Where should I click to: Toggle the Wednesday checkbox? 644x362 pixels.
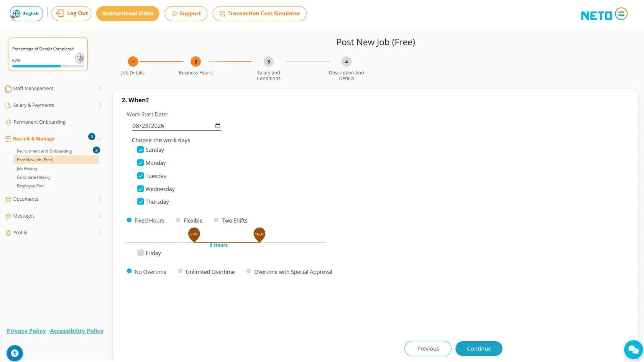pos(140,189)
